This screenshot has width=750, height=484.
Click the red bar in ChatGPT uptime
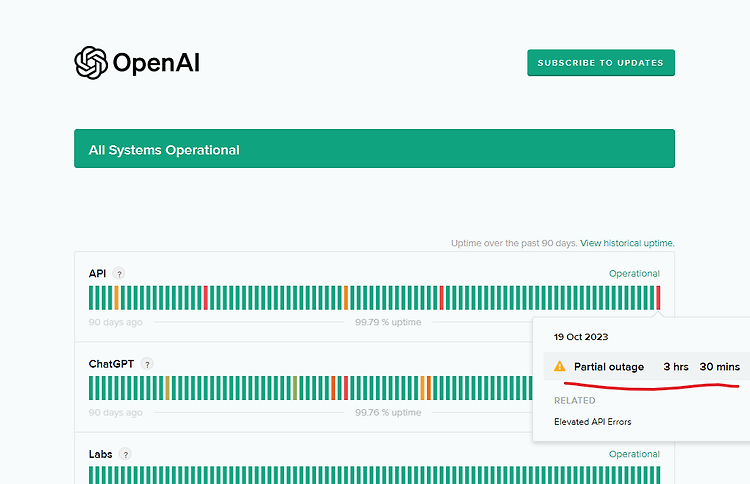(346, 388)
